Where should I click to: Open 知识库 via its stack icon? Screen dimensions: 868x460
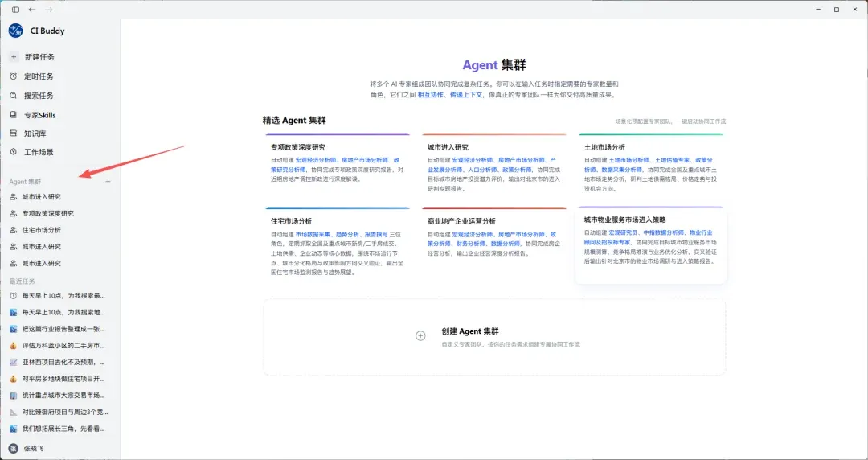(x=14, y=133)
